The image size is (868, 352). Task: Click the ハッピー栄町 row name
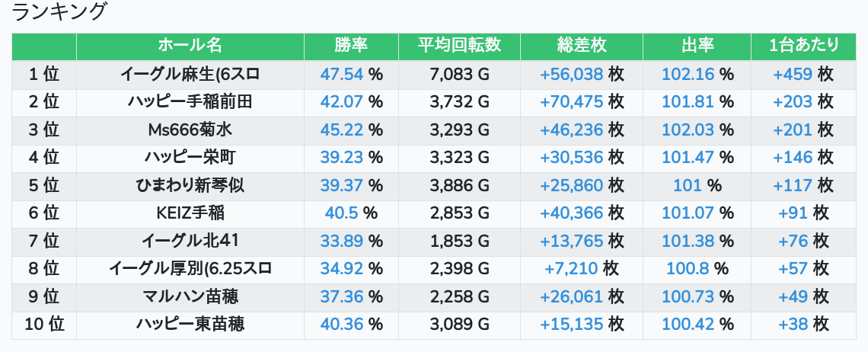(x=190, y=158)
